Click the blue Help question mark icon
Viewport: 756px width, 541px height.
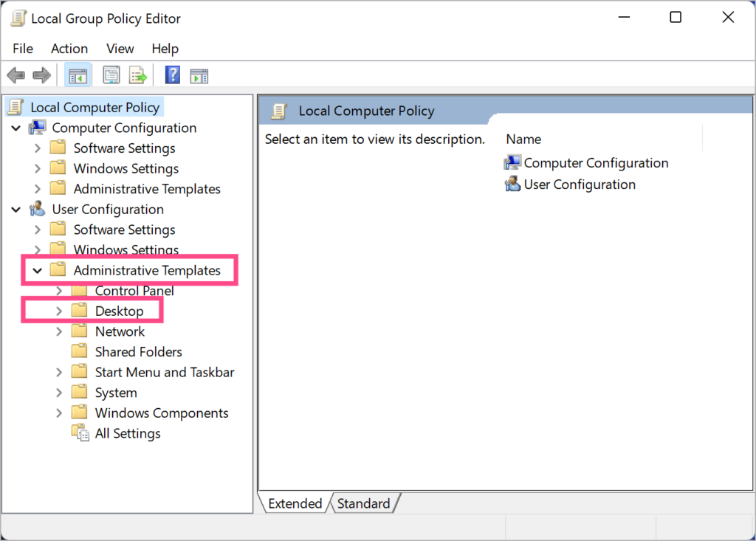point(172,75)
